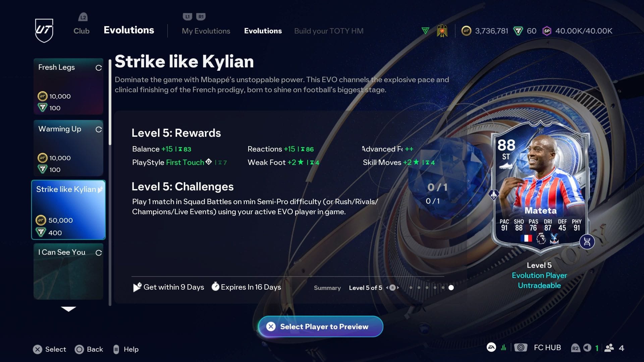The height and width of the screenshot is (362, 644).
Task: Click the SP season points icon
Action: coord(547,31)
